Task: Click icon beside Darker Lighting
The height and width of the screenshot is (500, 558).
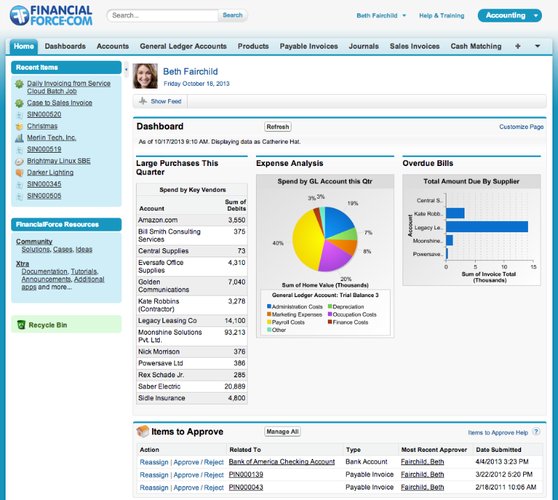Action: (x=19, y=173)
